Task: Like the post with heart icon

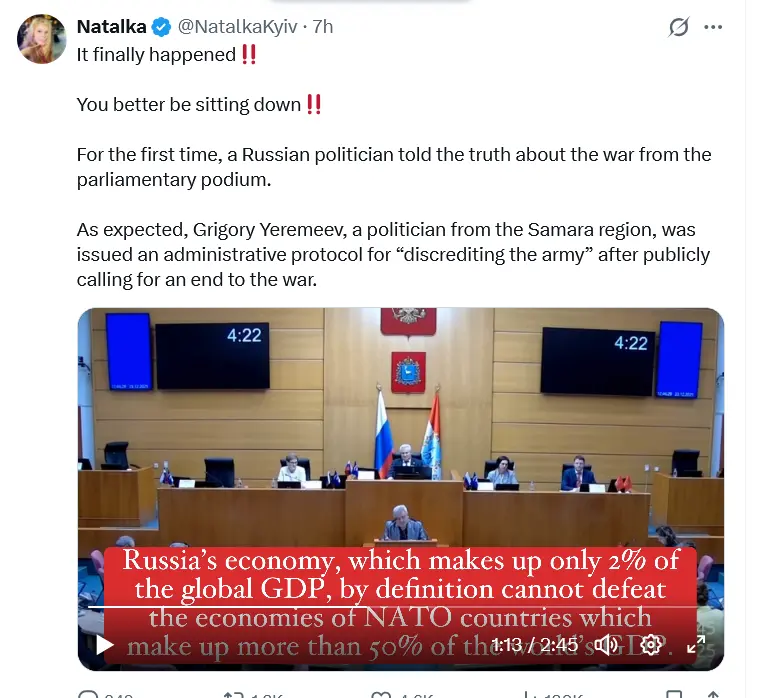Action: pos(381,694)
